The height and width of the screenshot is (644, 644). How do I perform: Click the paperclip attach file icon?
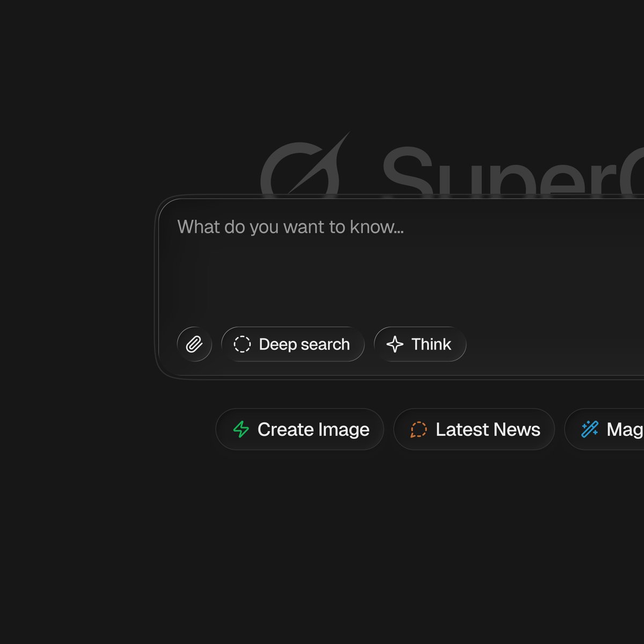[x=194, y=344]
